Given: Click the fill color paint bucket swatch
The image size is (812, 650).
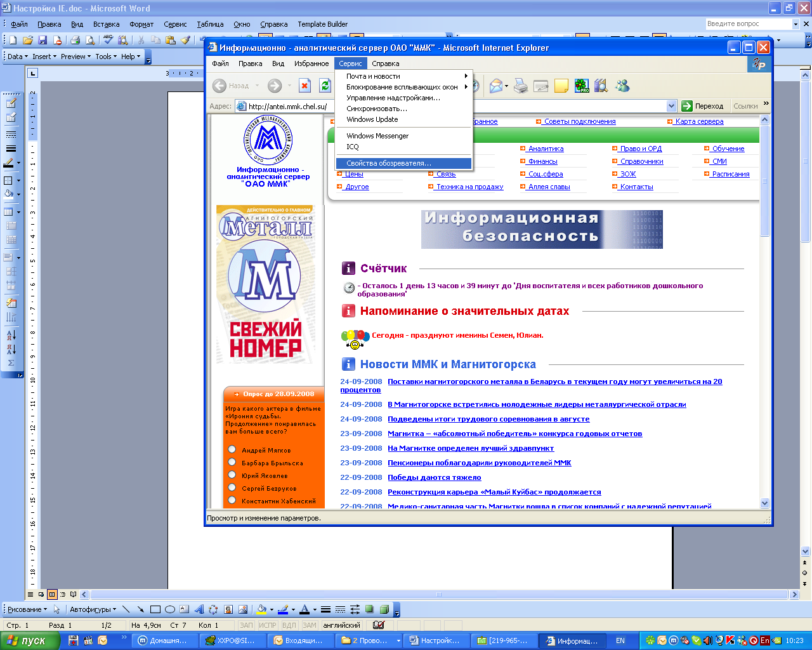Looking at the screenshot, I should point(261,609).
